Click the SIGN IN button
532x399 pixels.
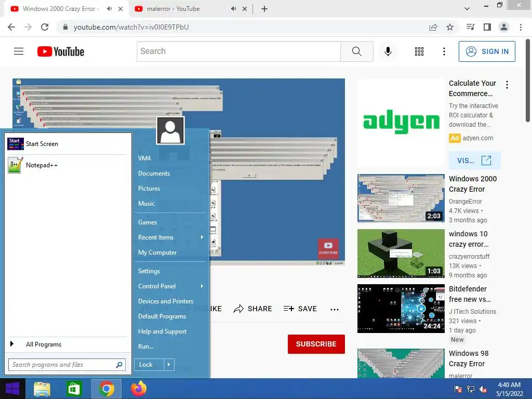487,51
